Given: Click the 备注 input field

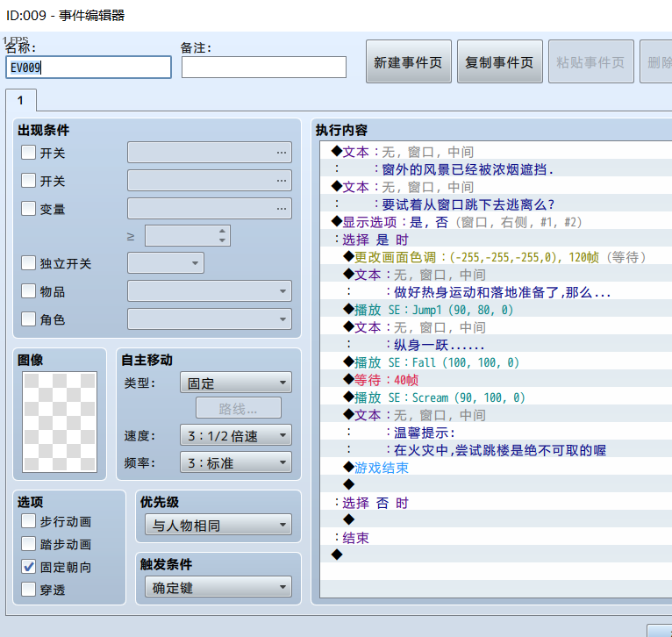Looking at the screenshot, I should coord(263,68).
